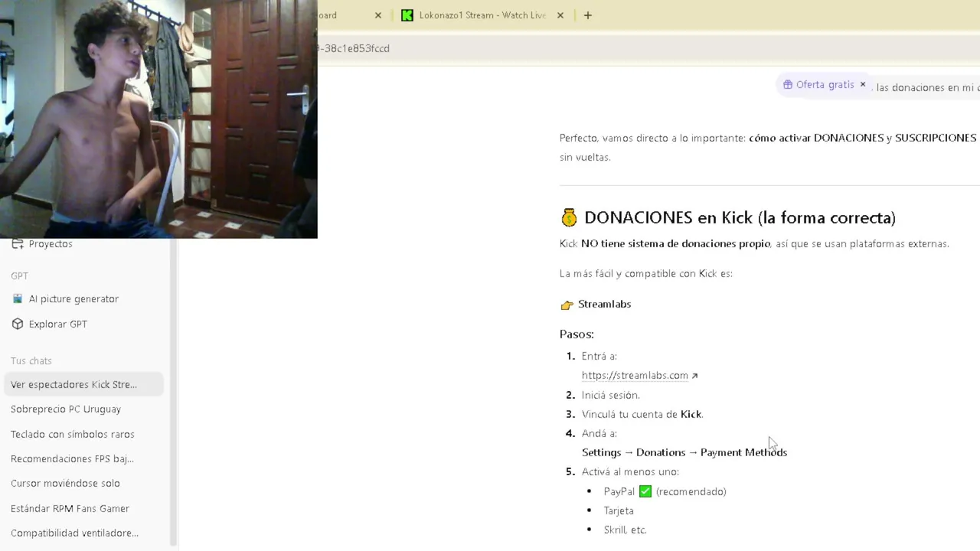Dismiss the Oferta gratis badge

[x=863, y=84]
